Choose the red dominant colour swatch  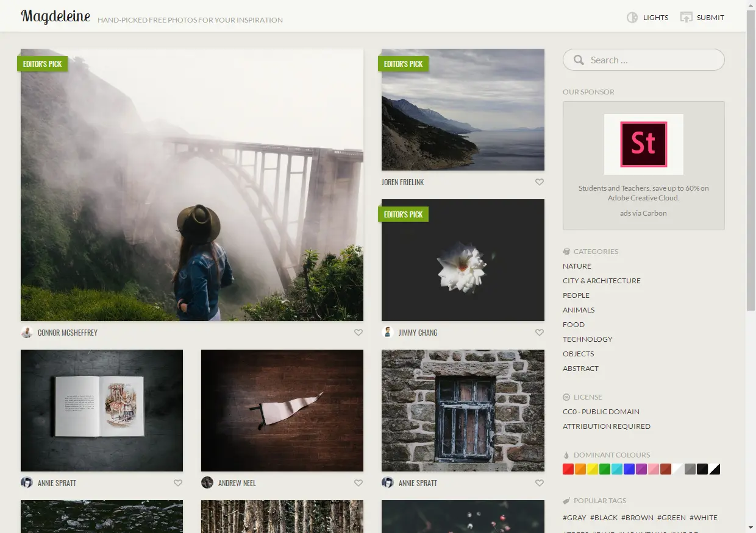(x=568, y=469)
